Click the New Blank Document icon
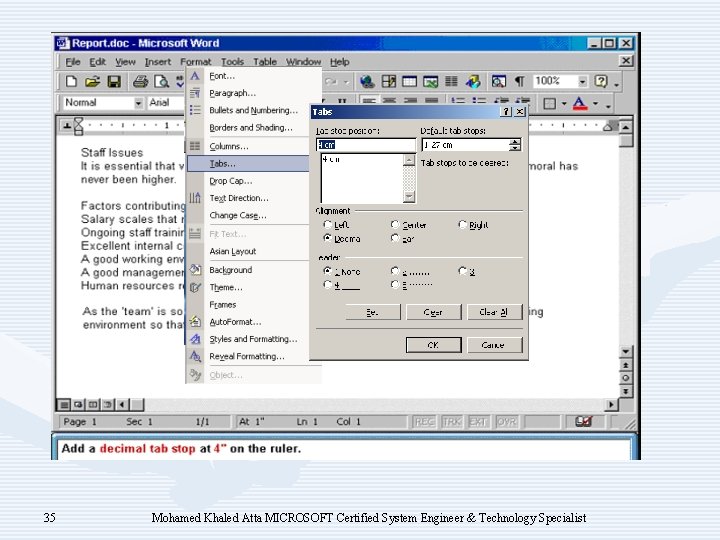The height and width of the screenshot is (540, 720). pyautogui.click(x=71, y=82)
